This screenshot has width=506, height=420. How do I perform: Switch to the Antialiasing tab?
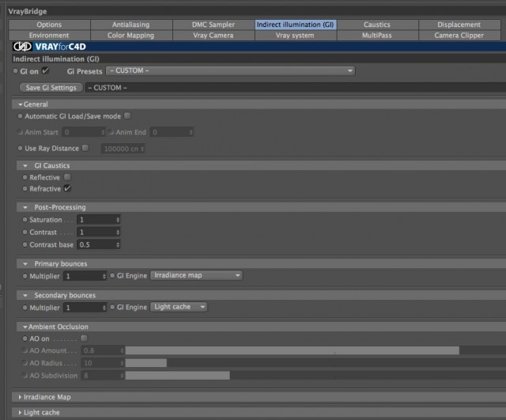click(131, 25)
